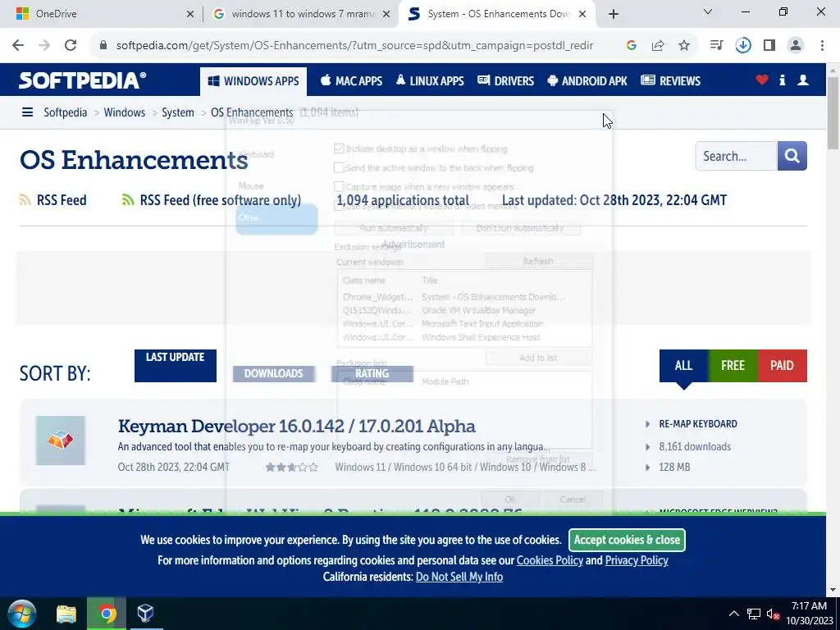Open the media control icon in toolbar
The height and width of the screenshot is (630, 840).
click(716, 46)
